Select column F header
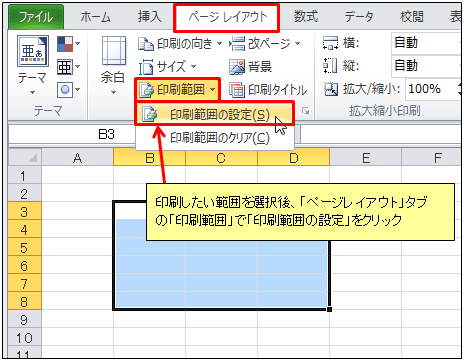This screenshot has width=464, height=361. point(432,157)
